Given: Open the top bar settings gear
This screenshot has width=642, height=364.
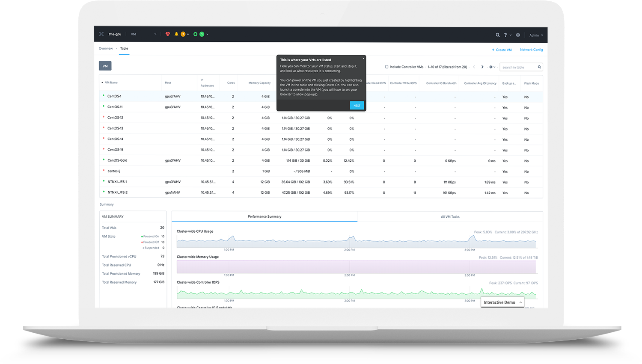Looking at the screenshot, I should (x=518, y=35).
